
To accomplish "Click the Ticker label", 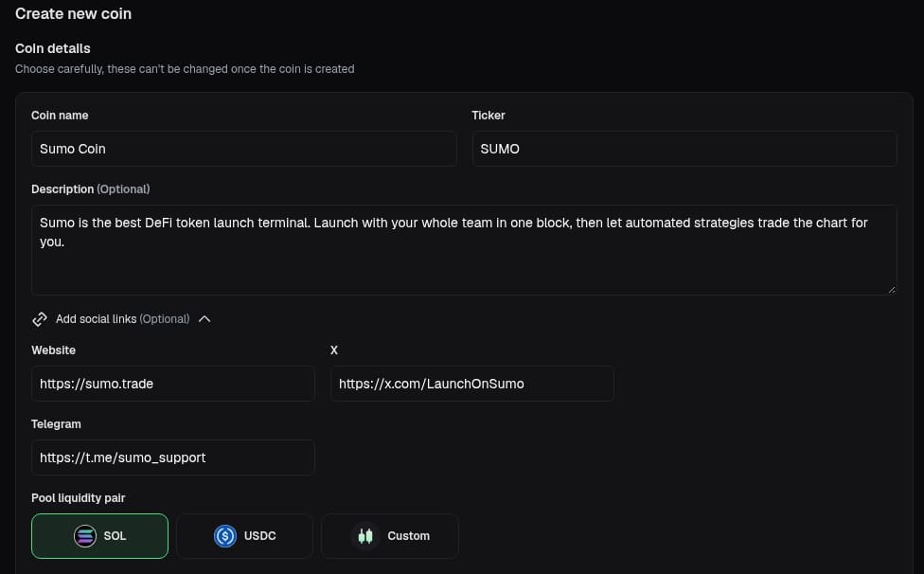I will tap(488, 116).
